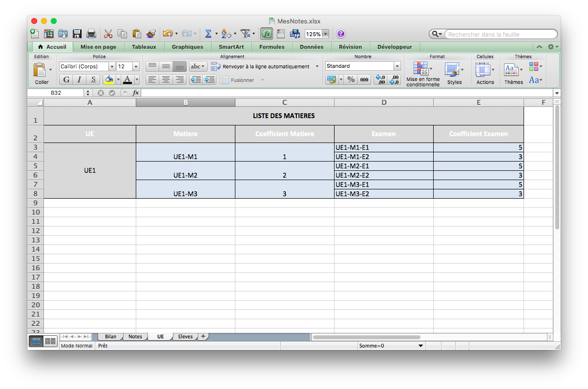Open Help with the purple question mark
The image size is (588, 389).
coord(341,34)
